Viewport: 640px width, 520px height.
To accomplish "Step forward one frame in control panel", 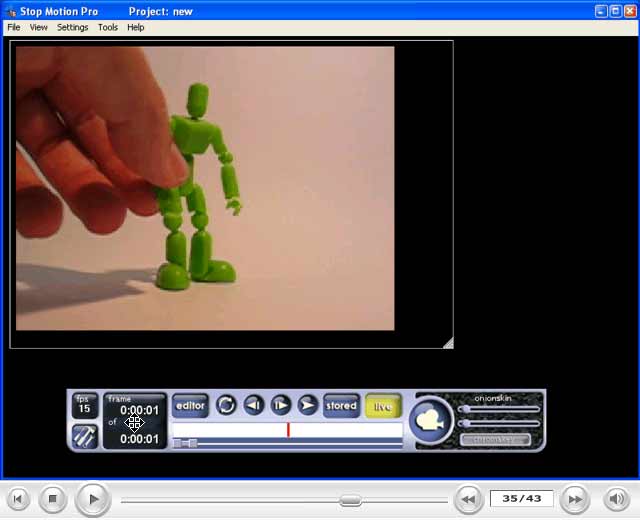I will pyautogui.click(x=281, y=405).
